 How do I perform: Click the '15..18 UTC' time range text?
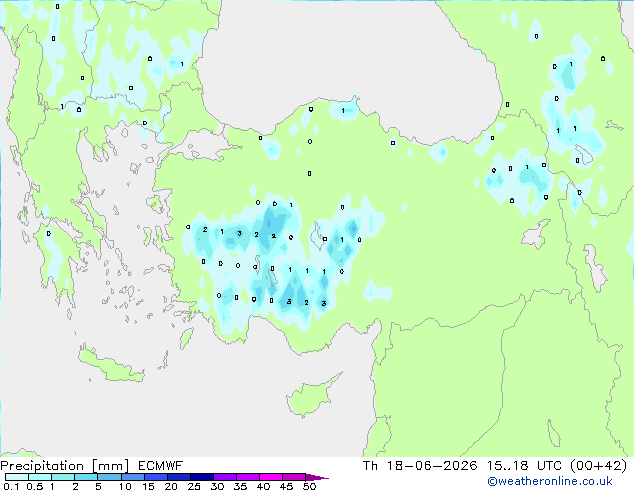point(524,466)
